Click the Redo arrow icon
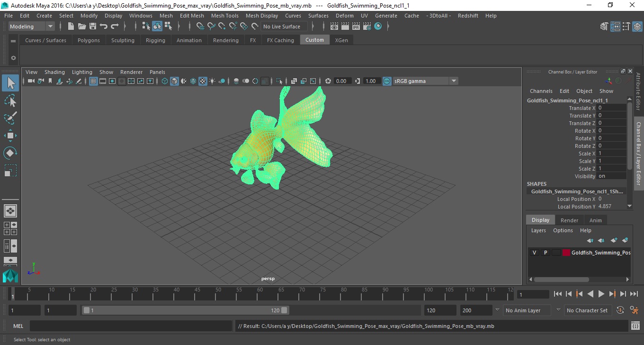 (114, 27)
